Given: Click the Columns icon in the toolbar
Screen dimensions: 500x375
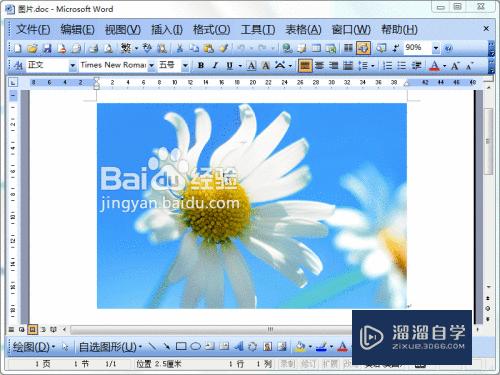Looking at the screenshot, I should 348,49.
